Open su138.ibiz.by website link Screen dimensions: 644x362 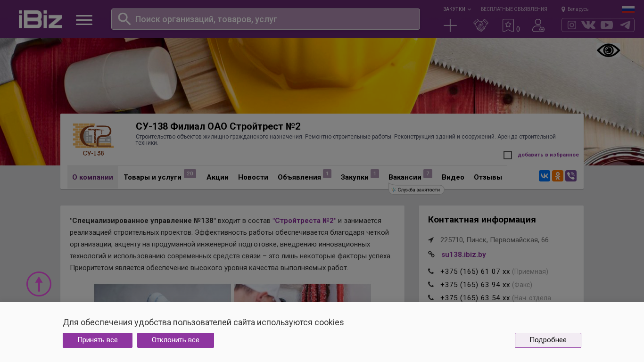[463, 255]
